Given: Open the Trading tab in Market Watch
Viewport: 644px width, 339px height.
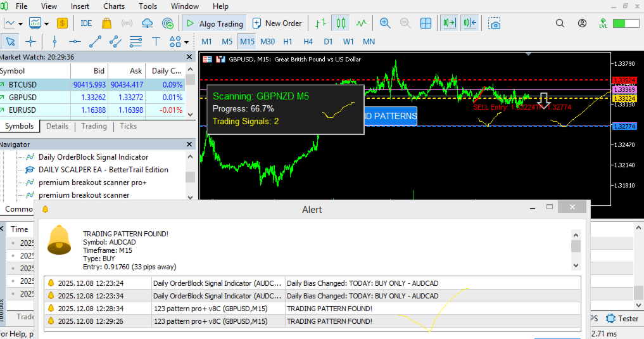Looking at the screenshot, I should click(94, 126).
